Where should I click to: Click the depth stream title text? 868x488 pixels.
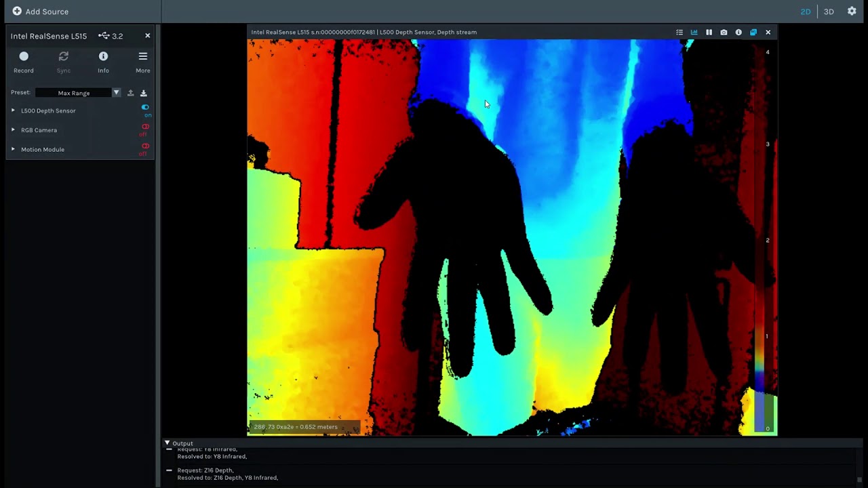[x=364, y=33]
